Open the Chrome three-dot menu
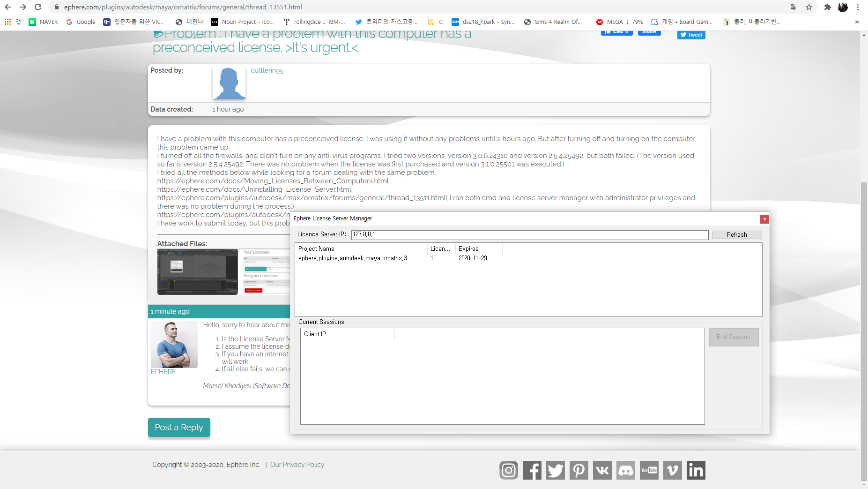868x489 pixels. pyautogui.click(x=858, y=7)
